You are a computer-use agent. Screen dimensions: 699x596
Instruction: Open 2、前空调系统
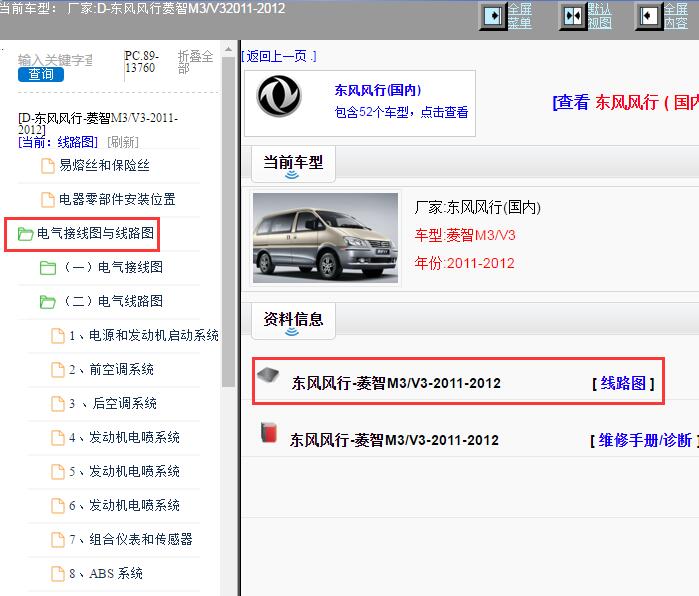pos(111,369)
